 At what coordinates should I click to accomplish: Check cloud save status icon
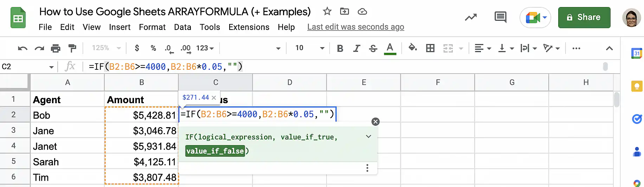pyautogui.click(x=362, y=12)
